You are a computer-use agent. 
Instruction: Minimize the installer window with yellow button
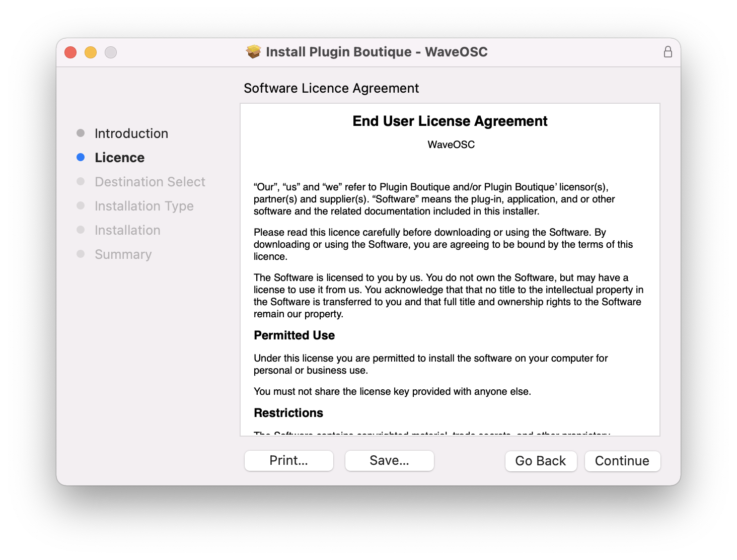(91, 52)
